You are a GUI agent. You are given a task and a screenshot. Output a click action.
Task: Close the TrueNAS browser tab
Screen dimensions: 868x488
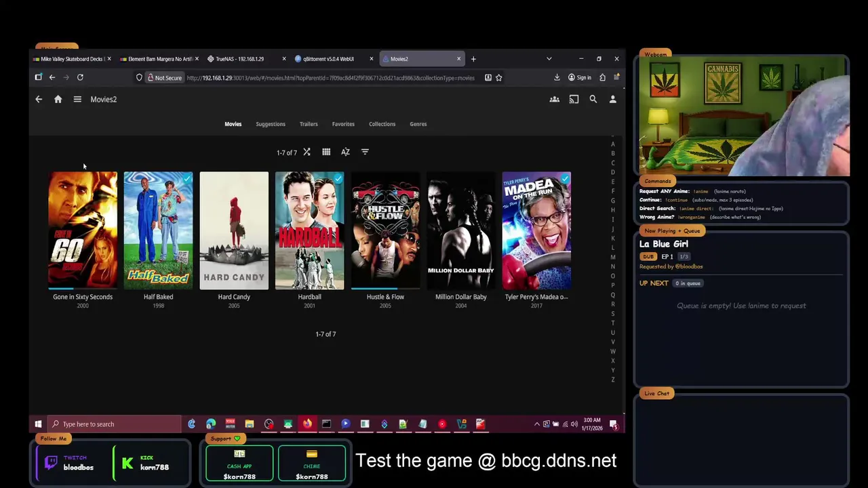click(x=283, y=59)
